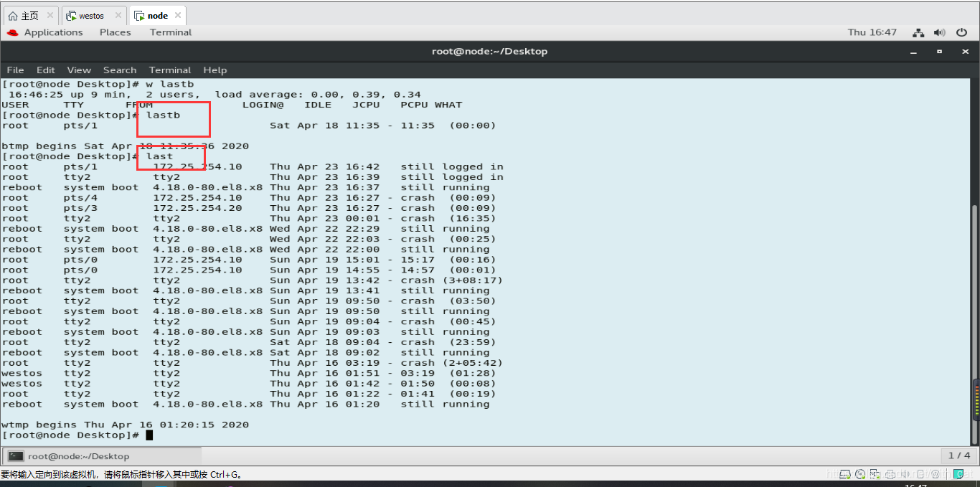Viewport: 980px width, 487px height.
Task: Click the volume speaker icon in top bar
Action: tap(940, 32)
